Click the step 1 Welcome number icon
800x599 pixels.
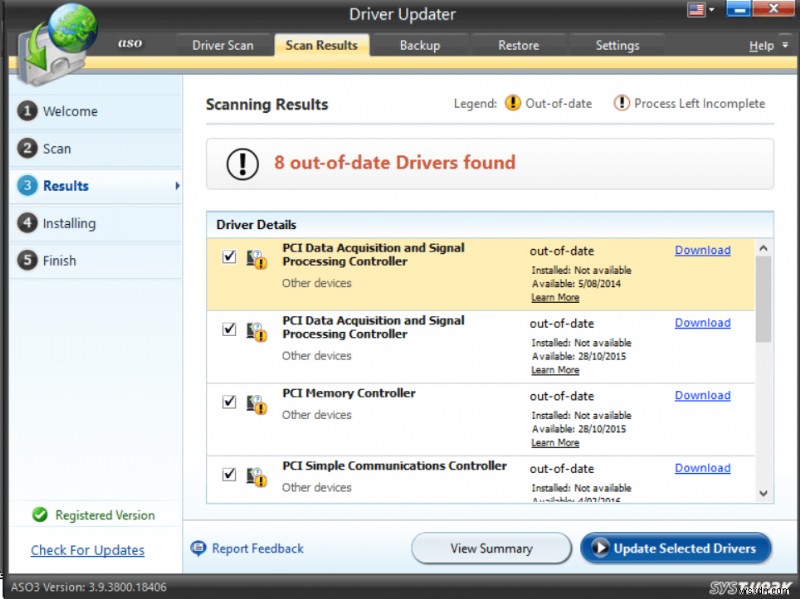click(x=28, y=111)
